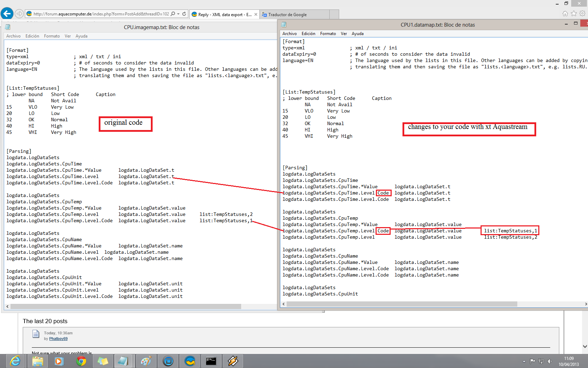Expand the address bar dropdown arrow
This screenshot has width=588, height=368.
tap(178, 14)
